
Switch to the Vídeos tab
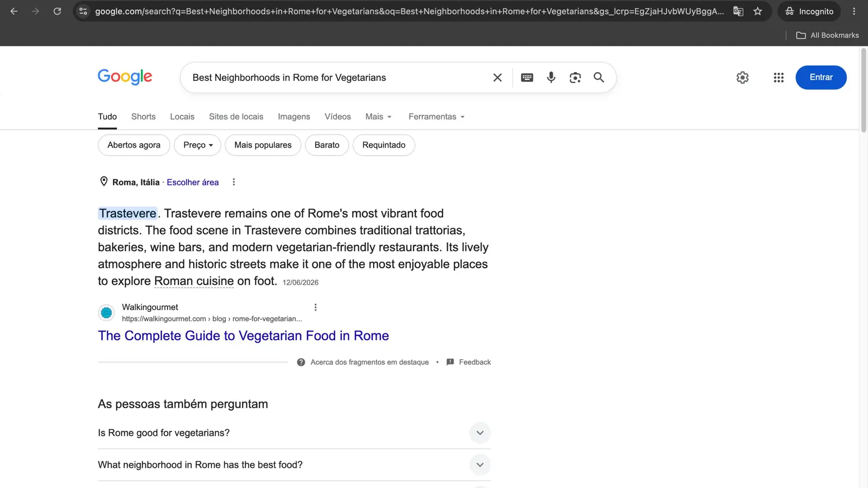pos(337,117)
